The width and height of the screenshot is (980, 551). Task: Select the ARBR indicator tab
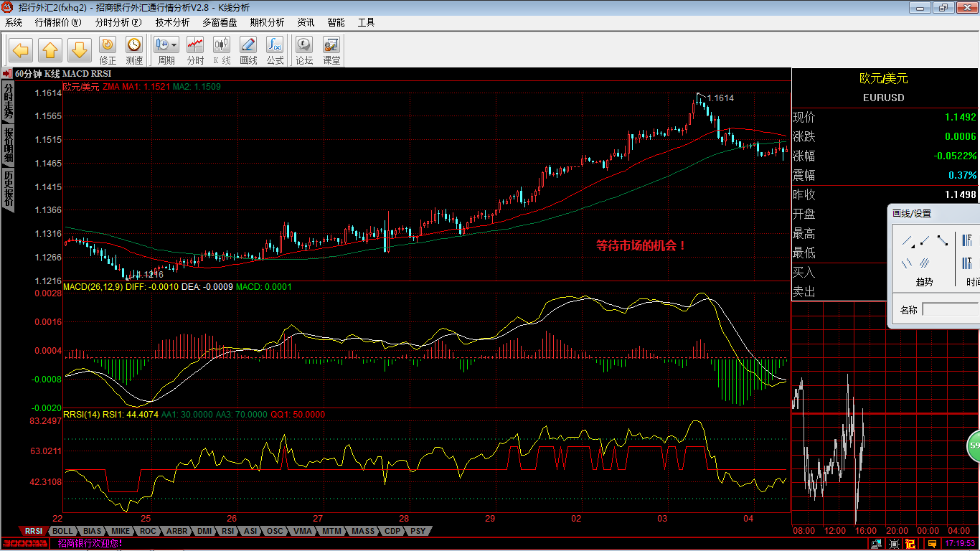[176, 531]
